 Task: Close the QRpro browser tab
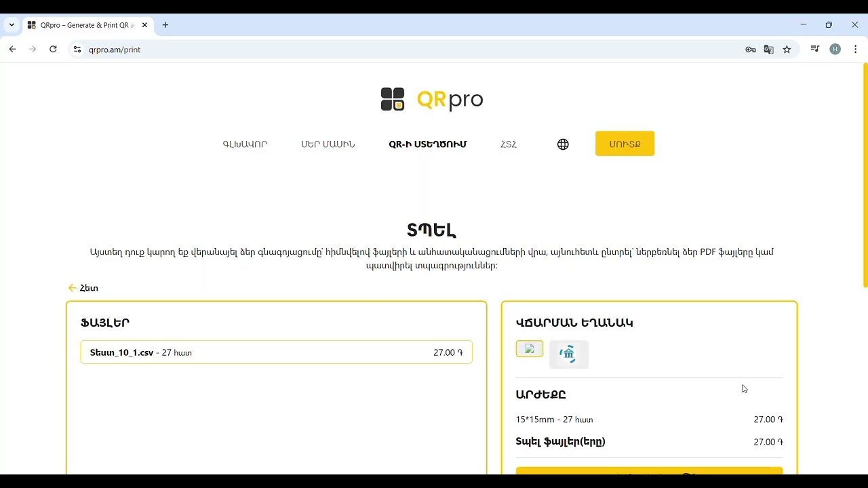[x=144, y=25]
